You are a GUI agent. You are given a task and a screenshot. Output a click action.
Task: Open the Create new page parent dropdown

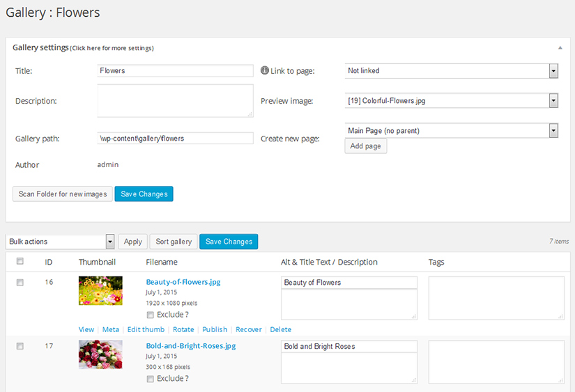coord(452,131)
